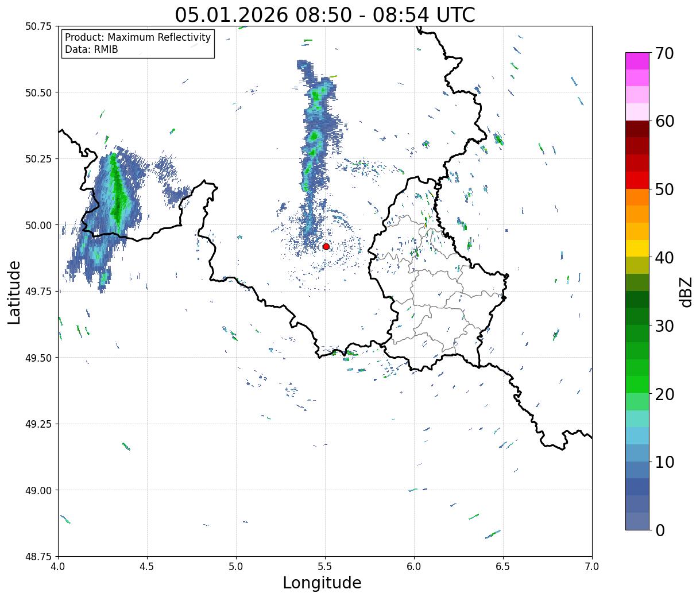Click the colorbar tick label 20
The width and height of the screenshot is (700, 597).
[664, 394]
